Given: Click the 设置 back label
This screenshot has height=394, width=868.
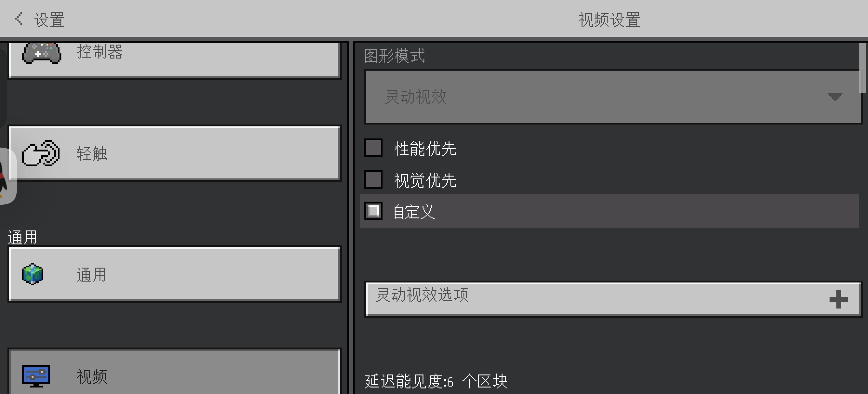Looking at the screenshot, I should click(49, 20).
